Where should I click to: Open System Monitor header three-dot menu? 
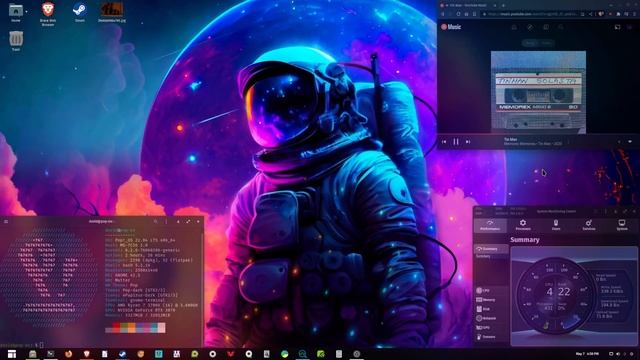pyautogui.click(x=605, y=211)
